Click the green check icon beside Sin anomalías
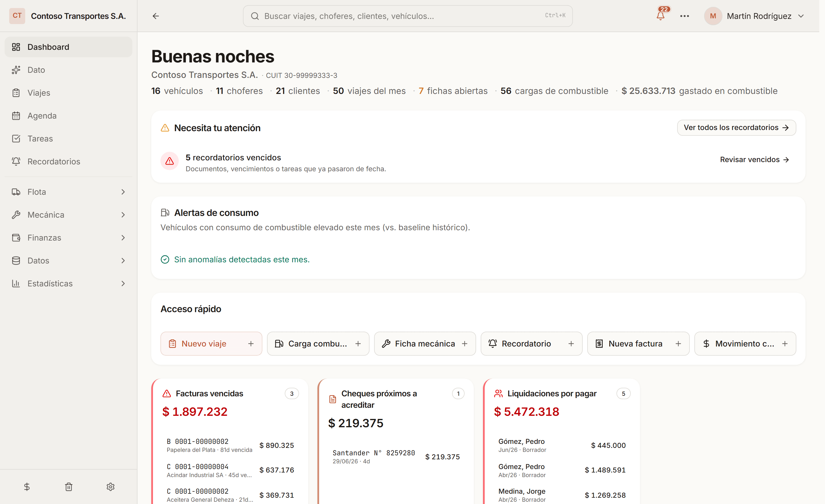The height and width of the screenshot is (504, 825). click(x=165, y=259)
